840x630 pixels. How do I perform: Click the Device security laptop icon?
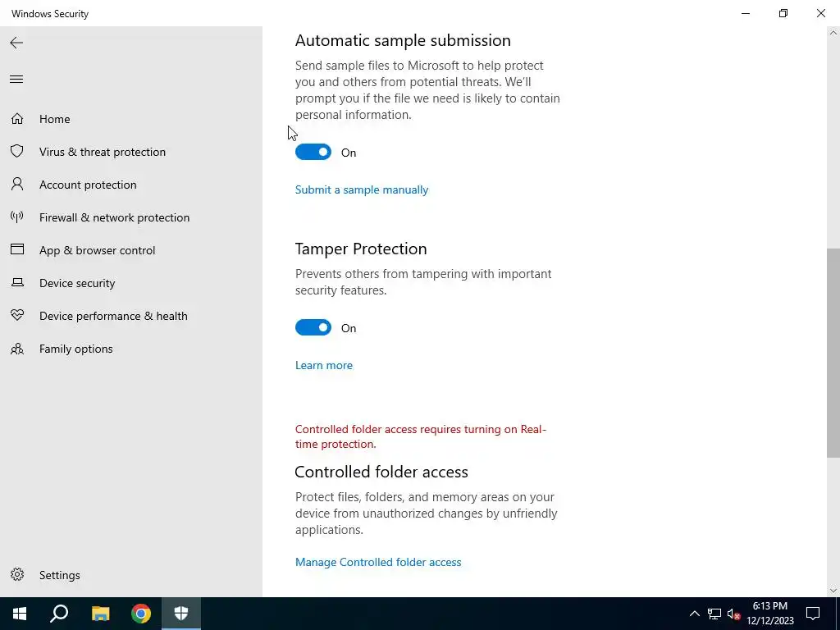click(x=17, y=282)
